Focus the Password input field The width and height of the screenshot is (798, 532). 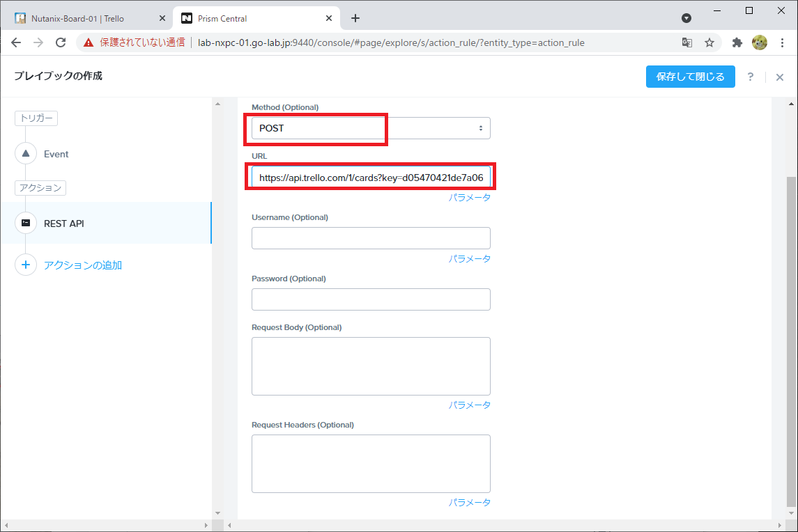(371, 299)
